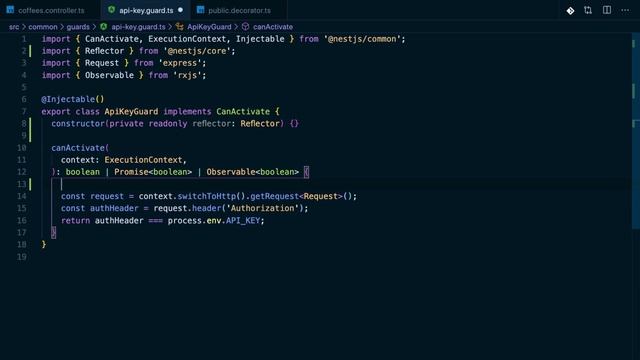Click ApiKeyGuard class name on line 7

(131, 112)
